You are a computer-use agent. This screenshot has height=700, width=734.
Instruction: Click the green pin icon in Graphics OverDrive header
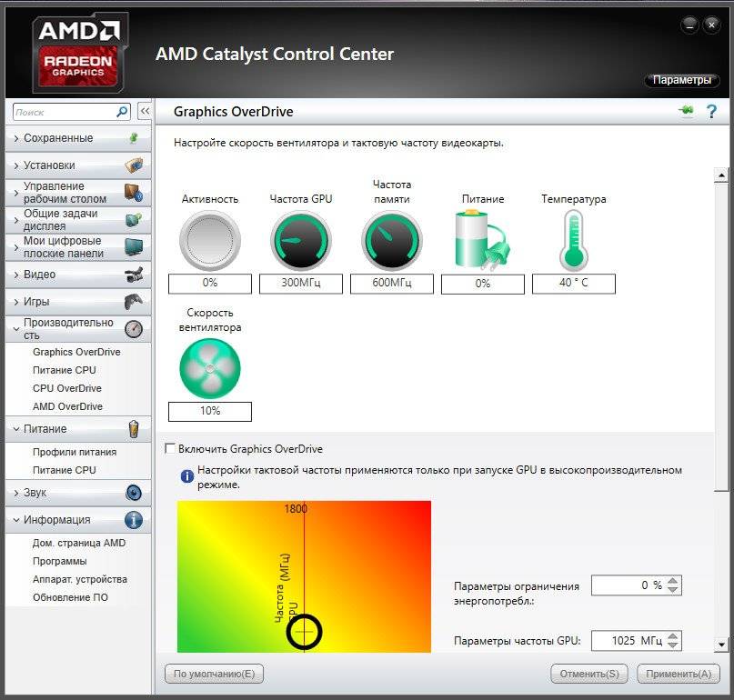click(686, 111)
